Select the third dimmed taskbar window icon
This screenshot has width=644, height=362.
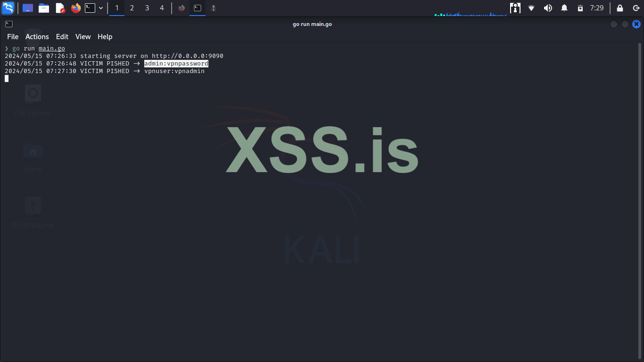pyautogui.click(x=214, y=8)
